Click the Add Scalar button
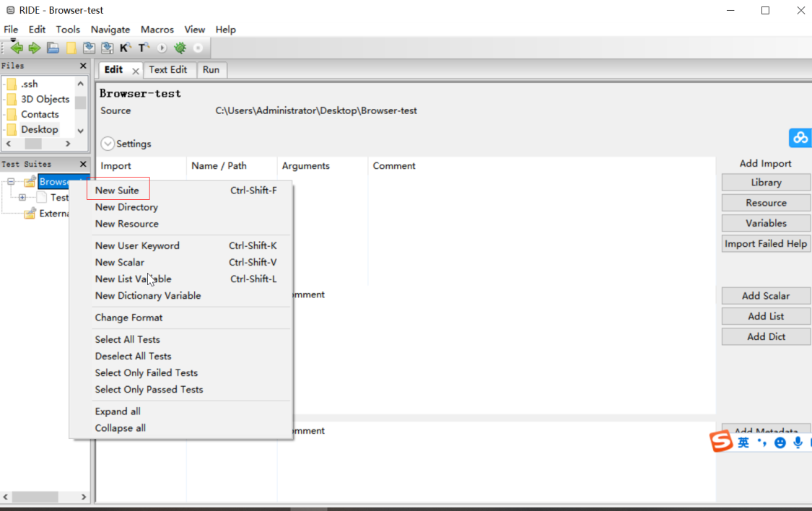This screenshot has width=812, height=511. [766, 296]
